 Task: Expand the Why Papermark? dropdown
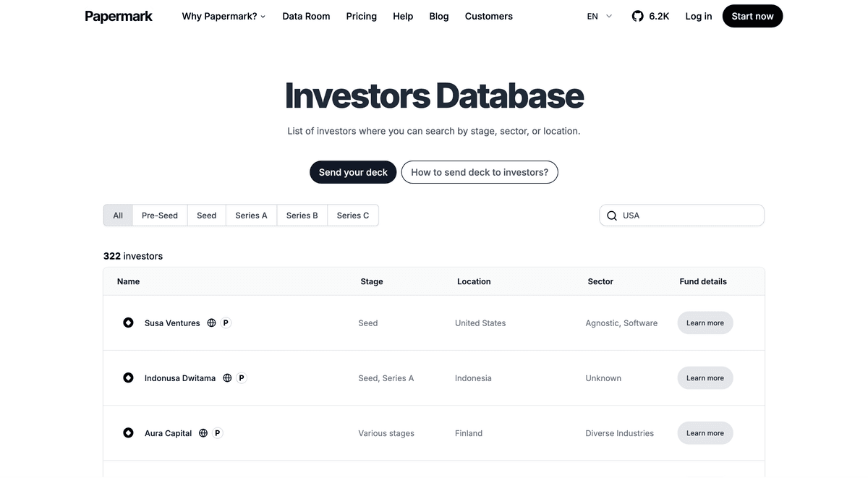pyautogui.click(x=224, y=15)
